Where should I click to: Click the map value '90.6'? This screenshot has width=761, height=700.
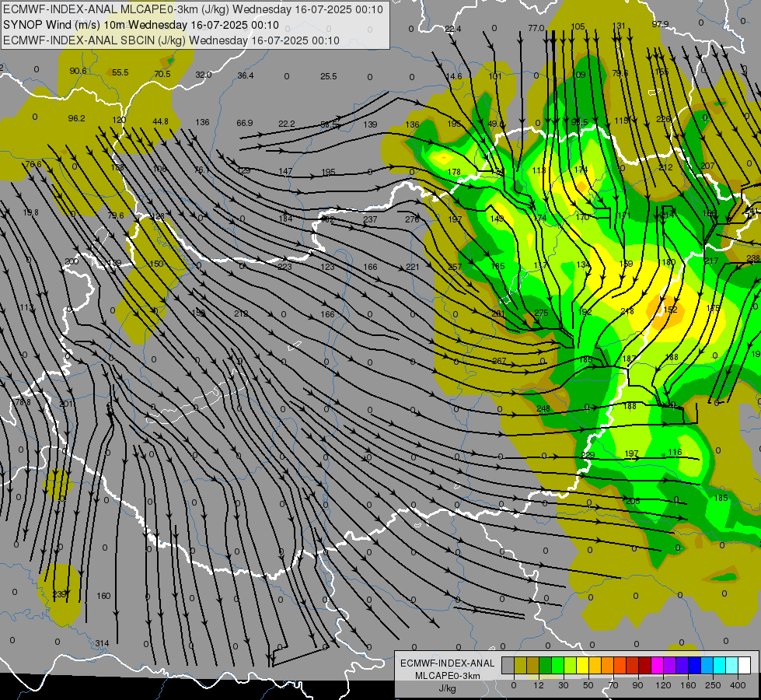click(x=79, y=71)
